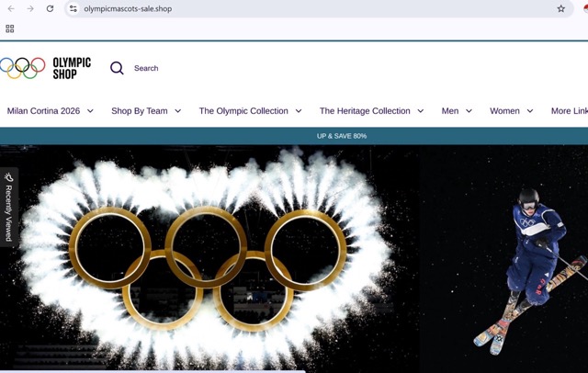This screenshot has width=588, height=373.
Task: Open site information icon in address bar
Action: click(73, 8)
